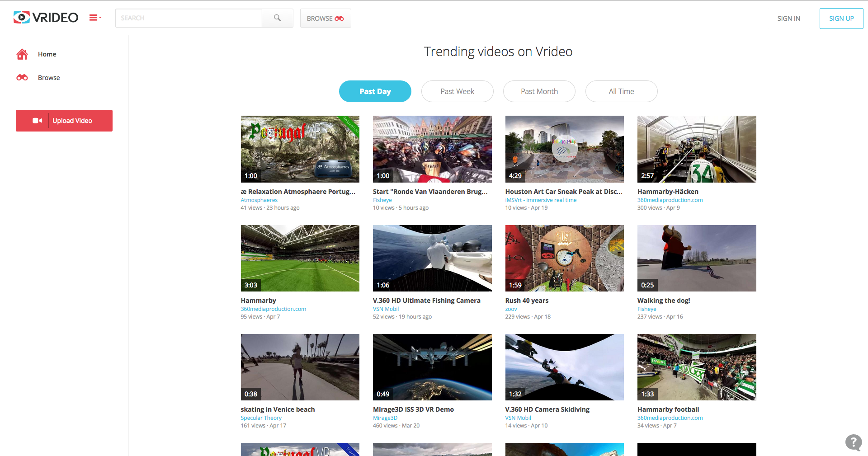This screenshot has width=868, height=456.
Task: Visit the Specular Theory channel link
Action: coord(261,418)
